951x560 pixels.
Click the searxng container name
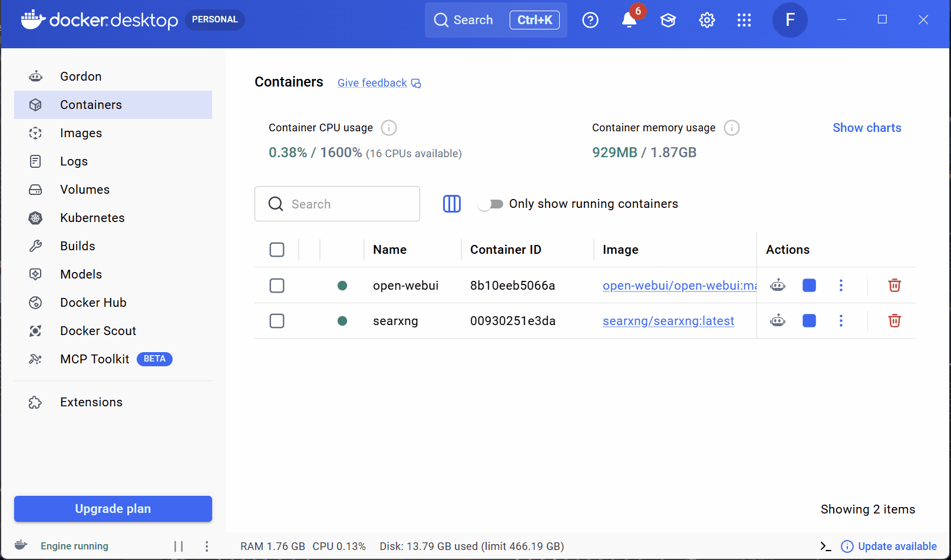tap(395, 321)
